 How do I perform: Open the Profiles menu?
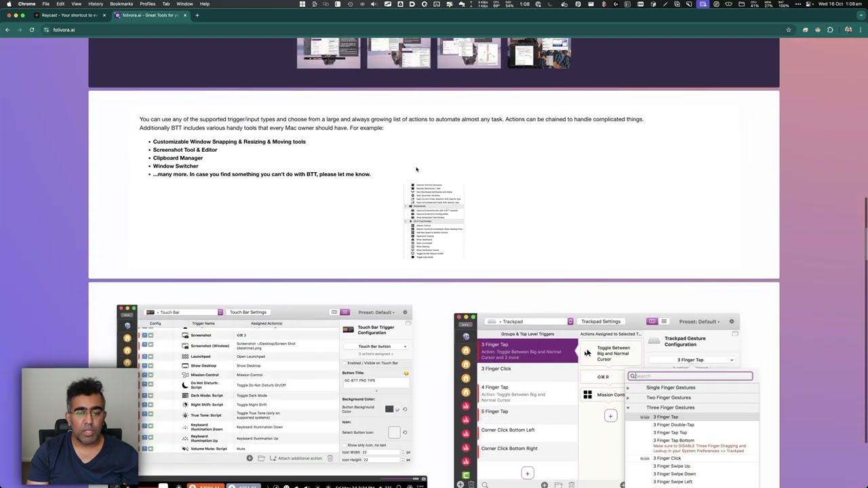147,4
